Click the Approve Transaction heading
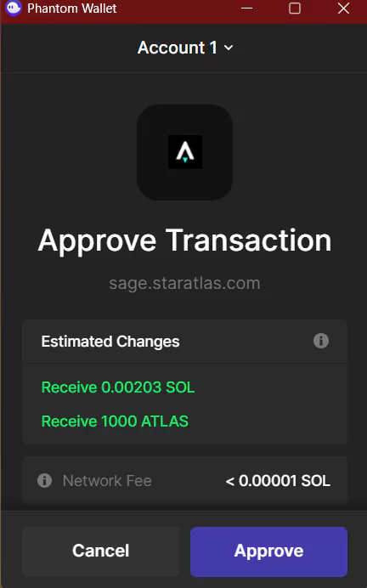This screenshot has width=367, height=588. click(185, 240)
